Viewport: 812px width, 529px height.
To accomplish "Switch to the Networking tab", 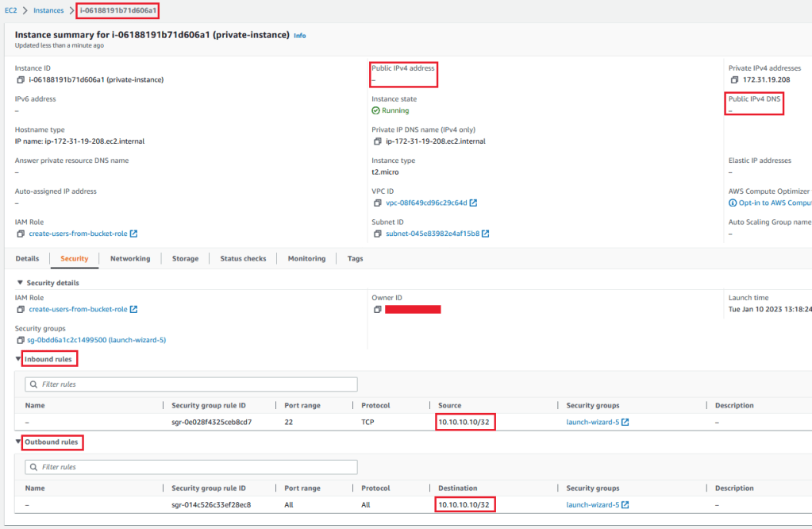I will point(130,259).
